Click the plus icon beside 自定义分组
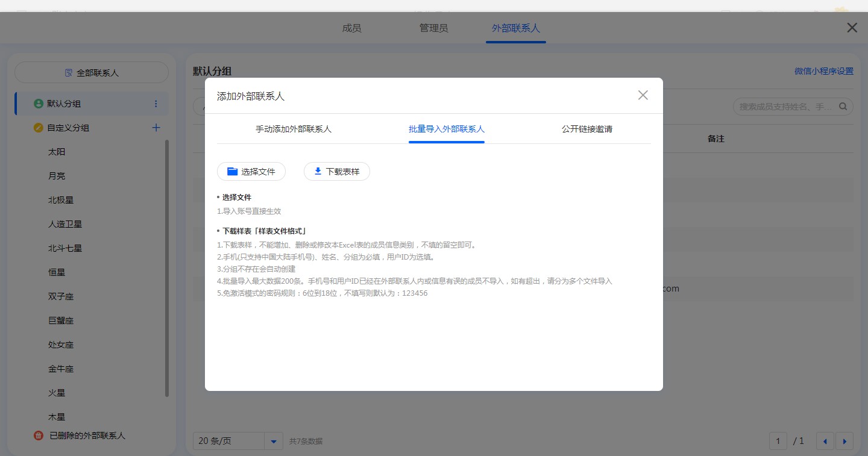 156,128
